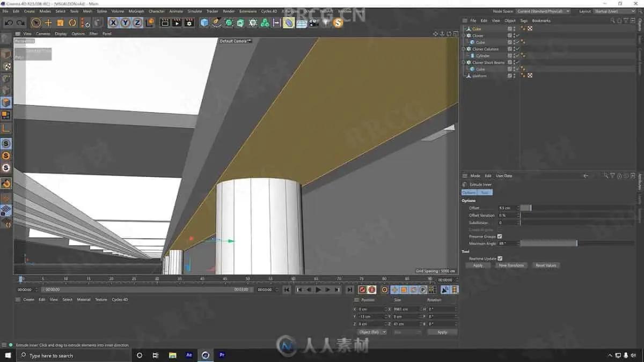Click the Undo arrow icon
The height and width of the screenshot is (362, 644).
coord(9,23)
